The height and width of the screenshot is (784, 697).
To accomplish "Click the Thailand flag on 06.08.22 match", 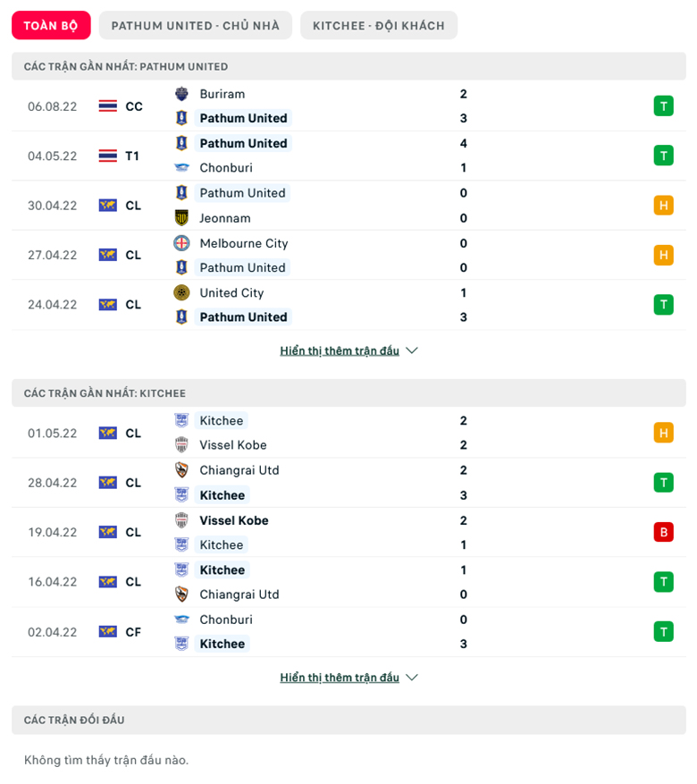I will [108, 106].
